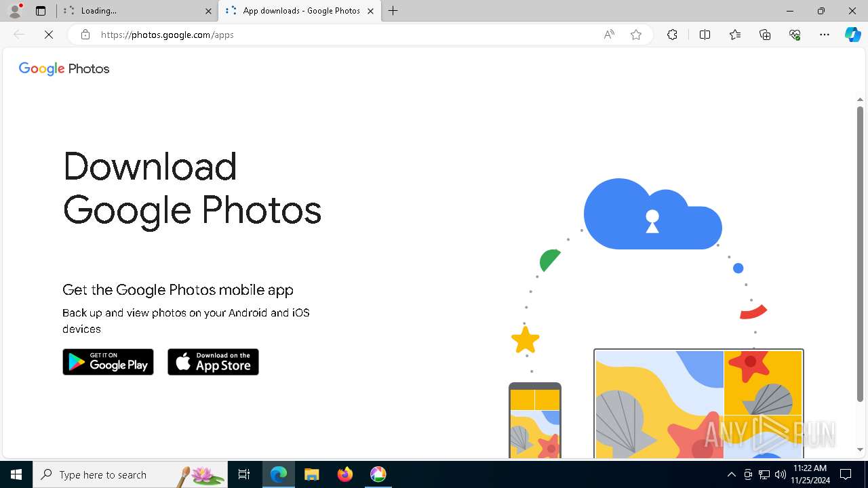
Task: Open the colorful circular taskbar app
Action: click(378, 474)
